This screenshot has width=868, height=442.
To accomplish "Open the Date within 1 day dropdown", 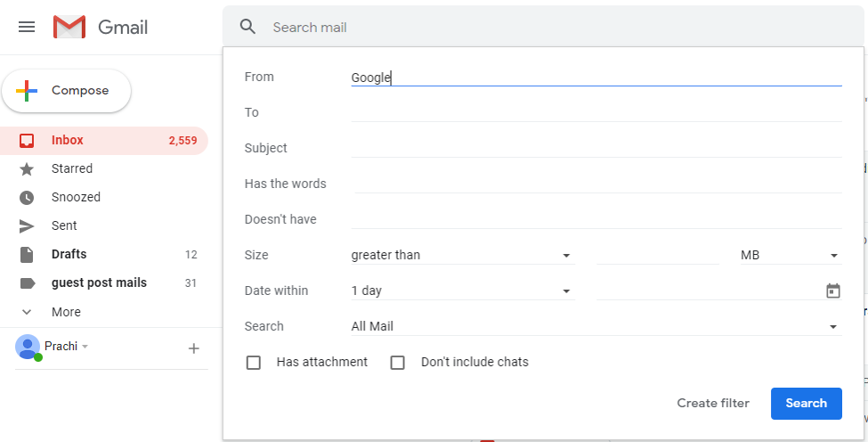I will (463, 291).
